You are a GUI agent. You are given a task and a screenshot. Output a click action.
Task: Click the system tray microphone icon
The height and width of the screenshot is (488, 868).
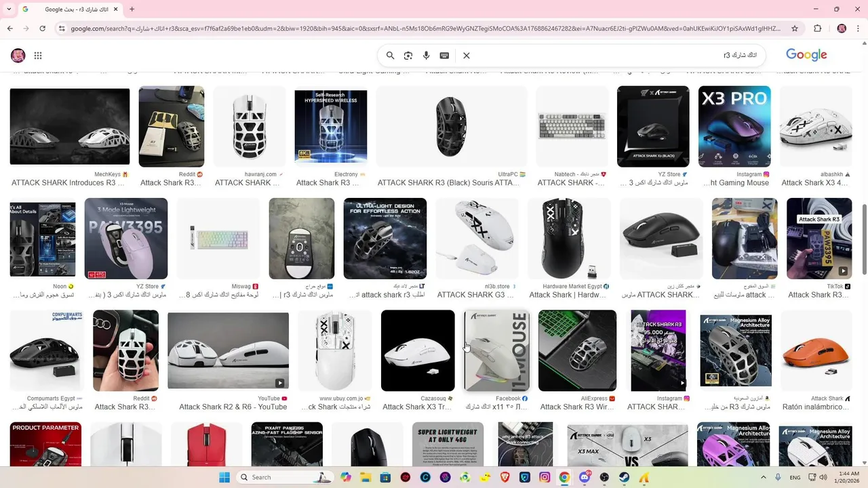tap(778, 477)
